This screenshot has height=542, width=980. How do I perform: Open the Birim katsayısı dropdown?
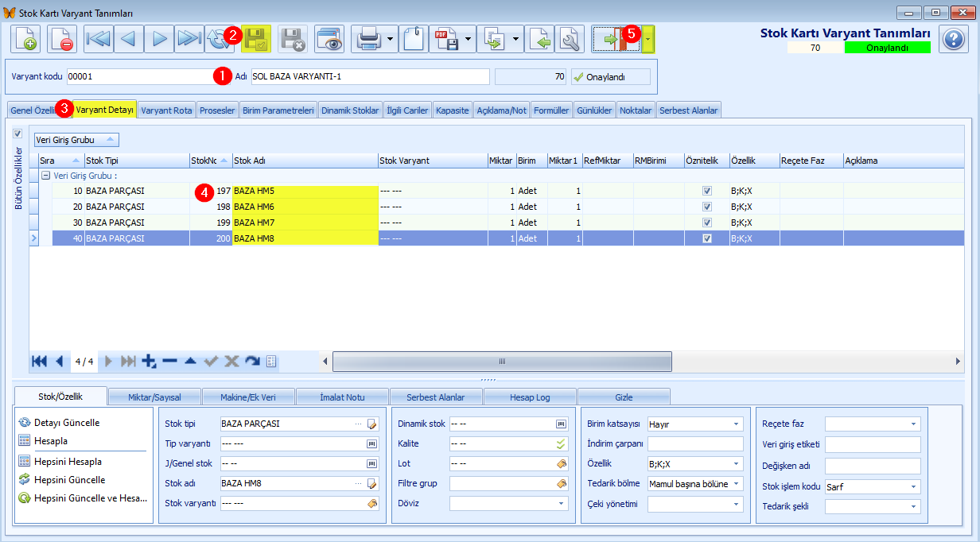[x=736, y=424]
